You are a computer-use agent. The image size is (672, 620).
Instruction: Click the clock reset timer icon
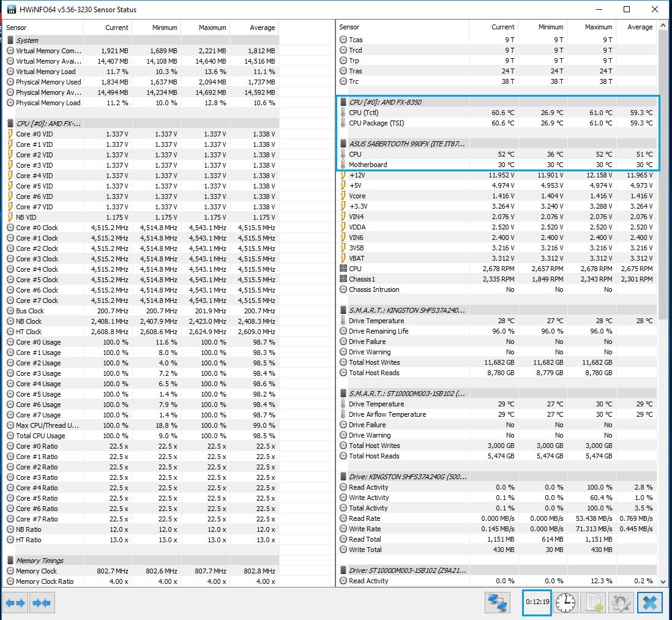click(x=566, y=602)
